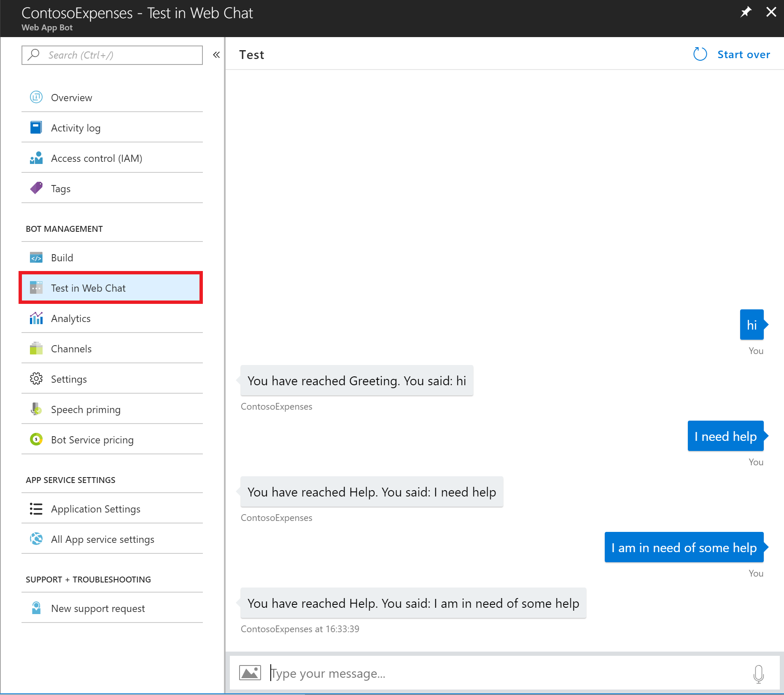Image resolution: width=784 pixels, height=695 pixels.
Task: Click the Activity log book icon
Action: coord(36,127)
